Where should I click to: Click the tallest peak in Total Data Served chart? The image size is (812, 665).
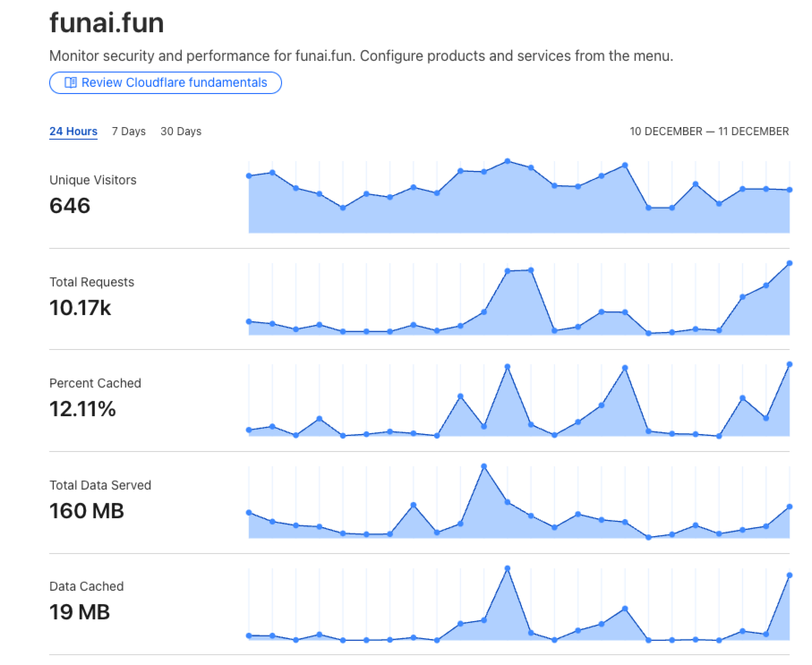coord(483,466)
